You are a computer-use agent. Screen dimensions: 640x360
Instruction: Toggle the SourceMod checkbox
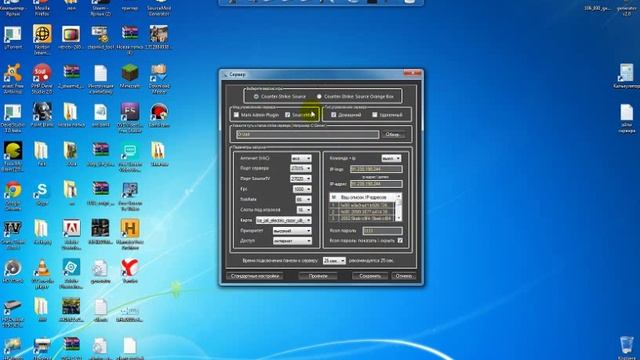(288, 115)
